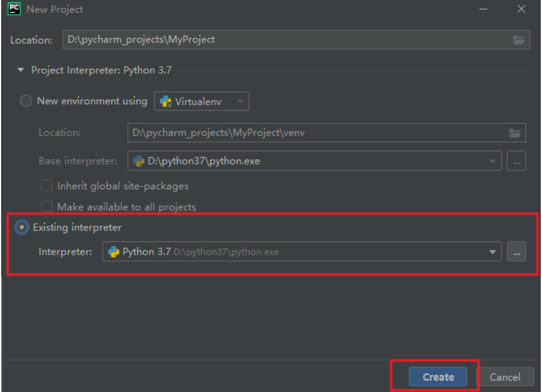Viewport: 542px width, 392px height.
Task: Click Python icon in Virtualenv dropdown
Action: coord(166,102)
